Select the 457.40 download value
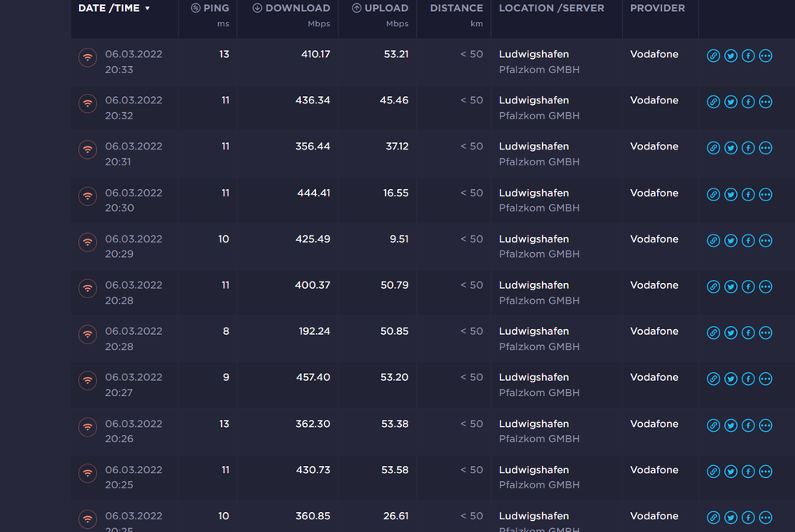 314,378
